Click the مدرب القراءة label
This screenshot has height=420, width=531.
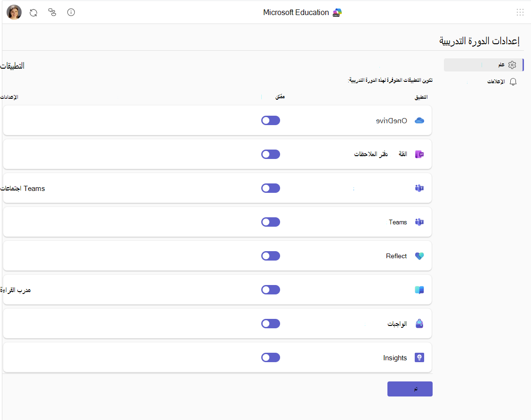pyautogui.click(x=16, y=290)
